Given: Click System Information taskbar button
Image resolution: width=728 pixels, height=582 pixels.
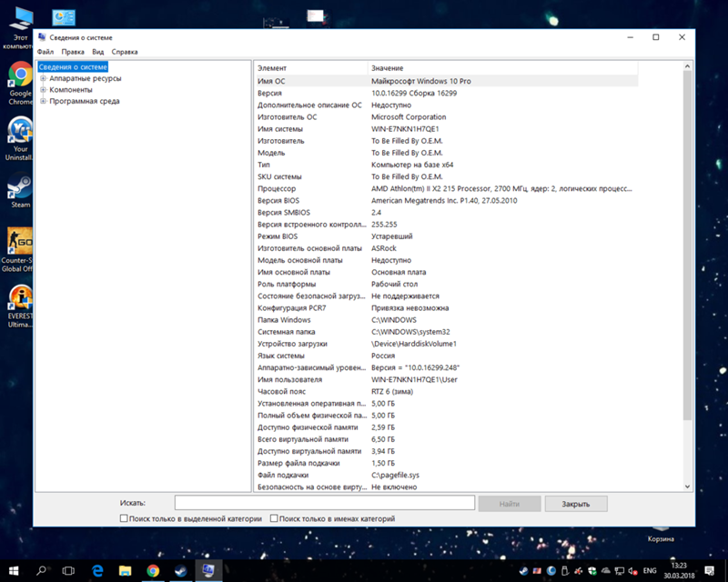Looking at the screenshot, I should 208,570.
